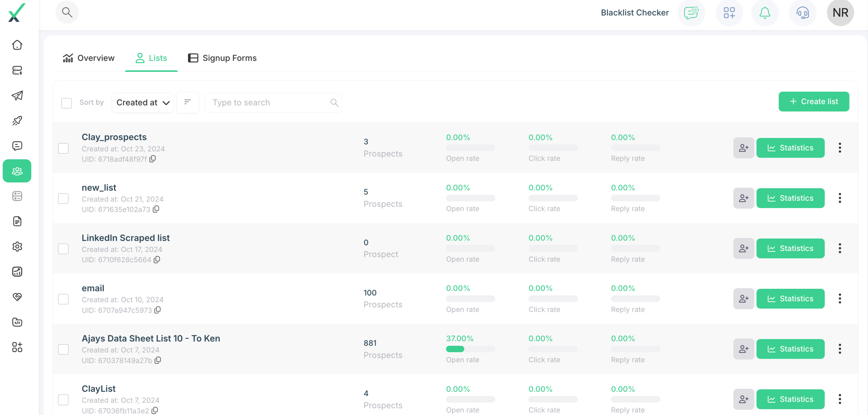Image resolution: width=868 pixels, height=415 pixels.
Task: Check the checkbox next to new_list
Action: (63, 199)
